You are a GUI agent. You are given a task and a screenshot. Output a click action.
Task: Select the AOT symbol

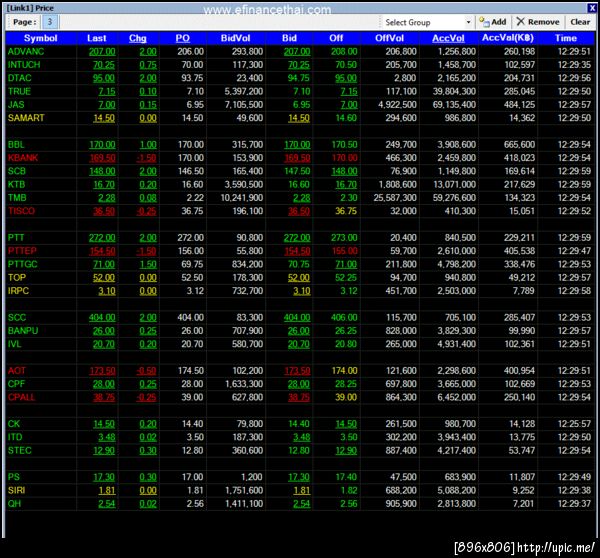[x=16, y=371]
